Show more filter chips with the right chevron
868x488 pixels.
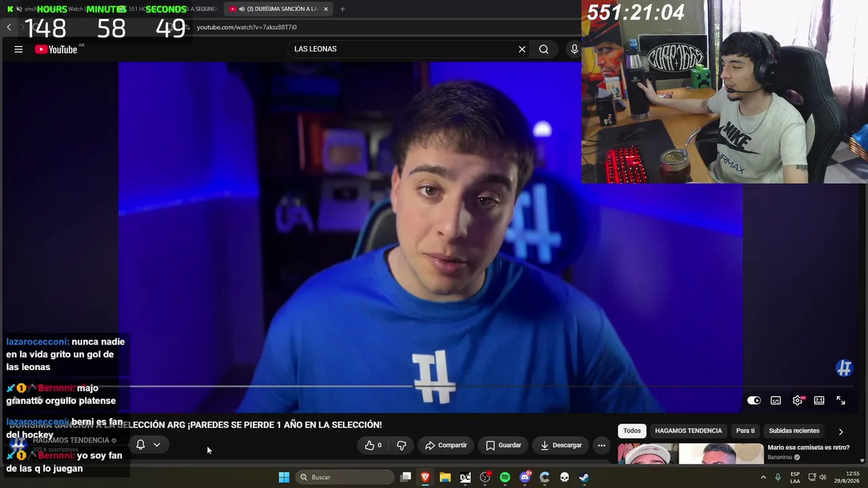click(x=841, y=431)
